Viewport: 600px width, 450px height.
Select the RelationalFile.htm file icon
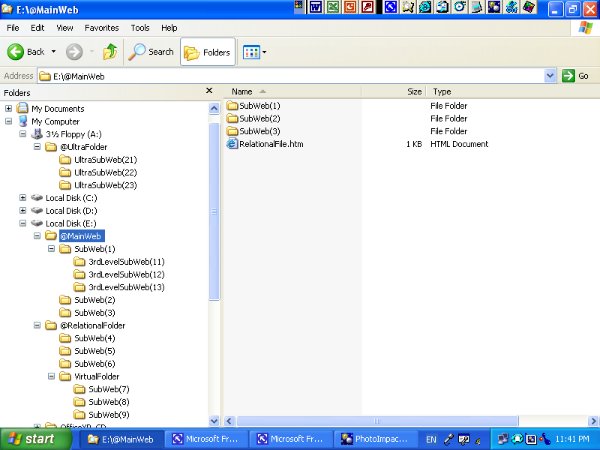[231, 144]
